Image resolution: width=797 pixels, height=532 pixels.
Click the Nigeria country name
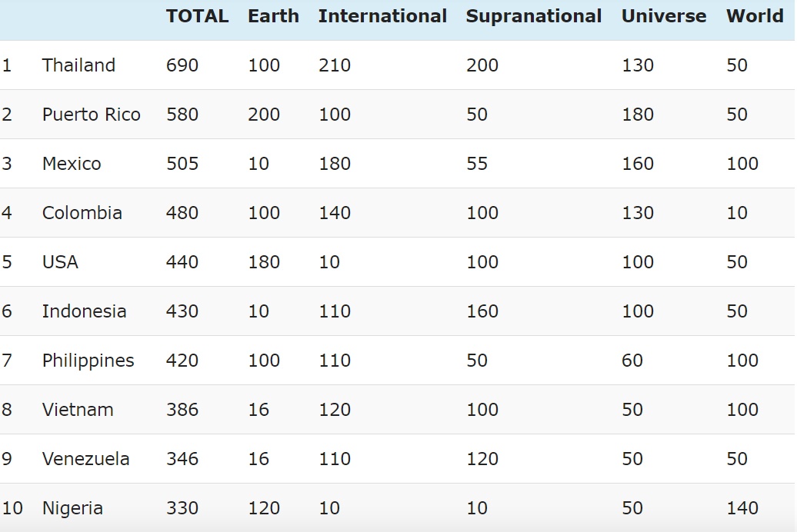(x=72, y=508)
